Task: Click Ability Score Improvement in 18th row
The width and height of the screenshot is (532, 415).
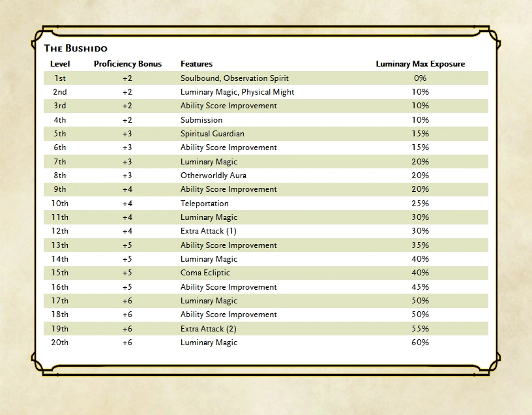Action: coord(229,315)
